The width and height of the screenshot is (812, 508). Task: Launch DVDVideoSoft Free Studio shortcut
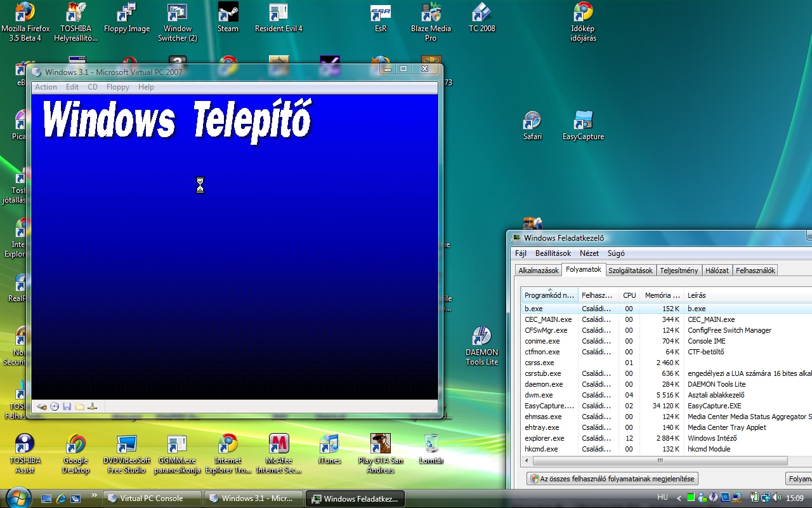click(127, 453)
